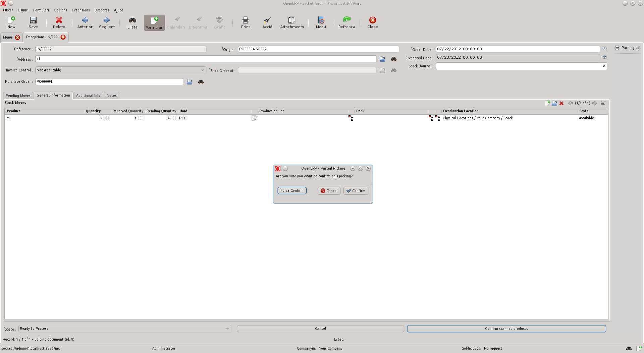The height and width of the screenshot is (353, 644).
Task: Click the Close toolbar icon
Action: 372,22
